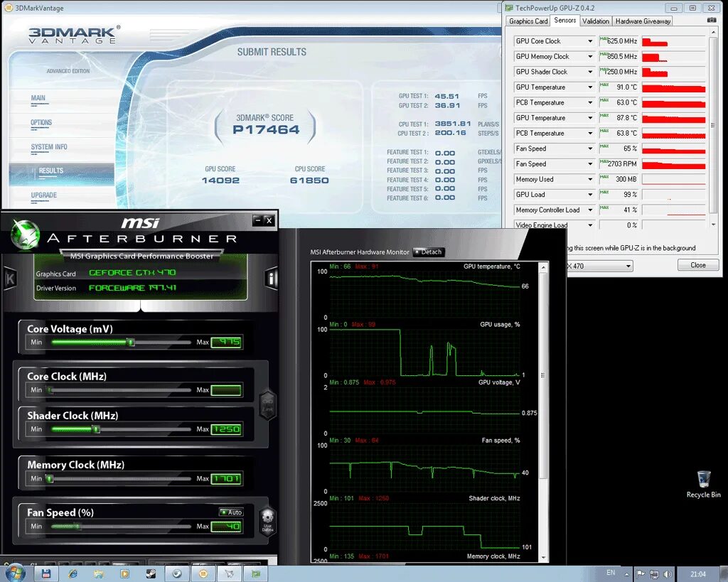Open the Afterburner information 'i' side button
728x582 pixels.
click(271, 279)
